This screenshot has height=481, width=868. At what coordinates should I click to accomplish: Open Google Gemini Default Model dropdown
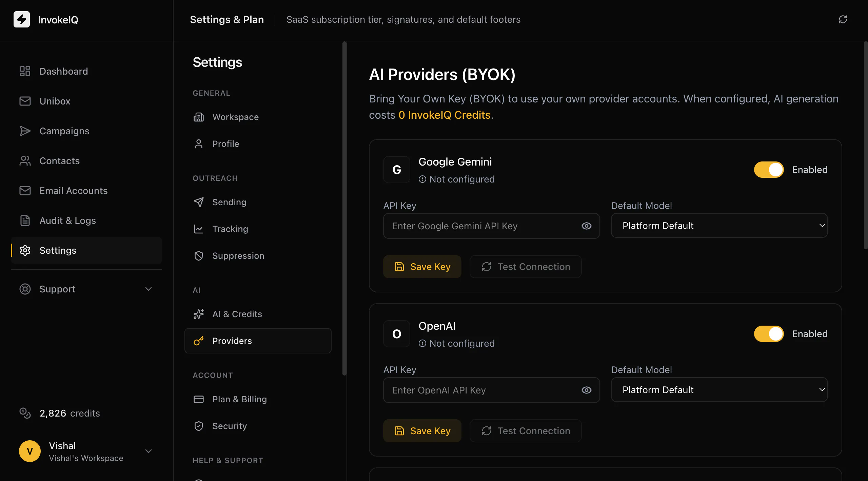pyautogui.click(x=719, y=226)
